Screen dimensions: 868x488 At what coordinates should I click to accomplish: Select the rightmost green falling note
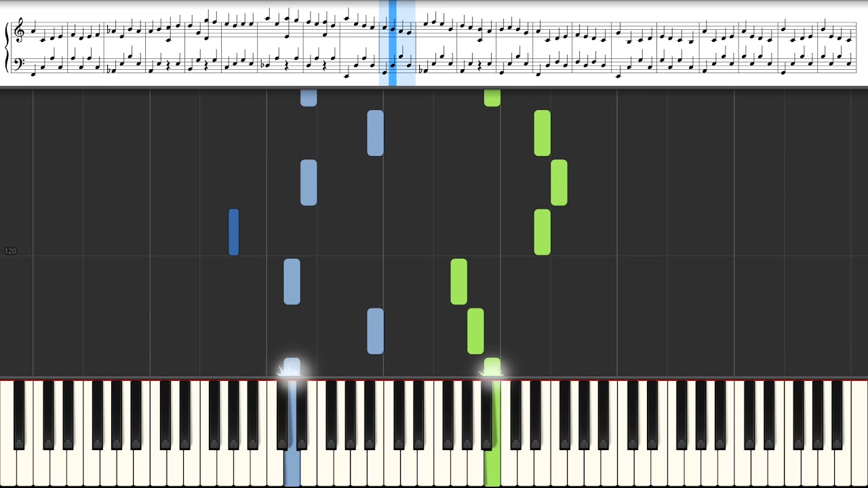pos(559,182)
